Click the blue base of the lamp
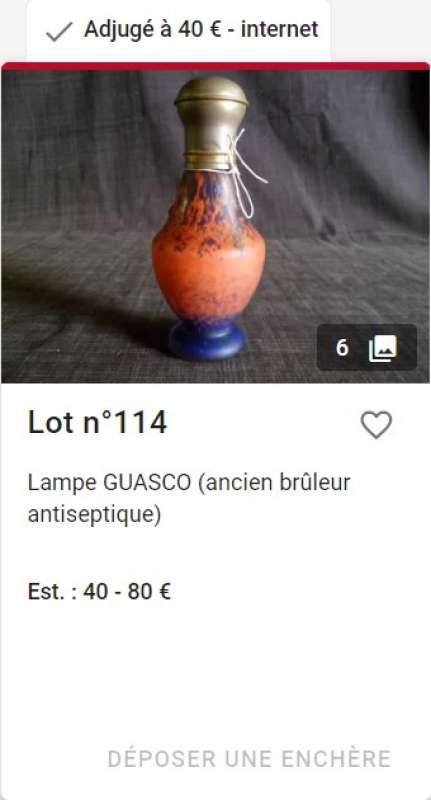 point(208,339)
